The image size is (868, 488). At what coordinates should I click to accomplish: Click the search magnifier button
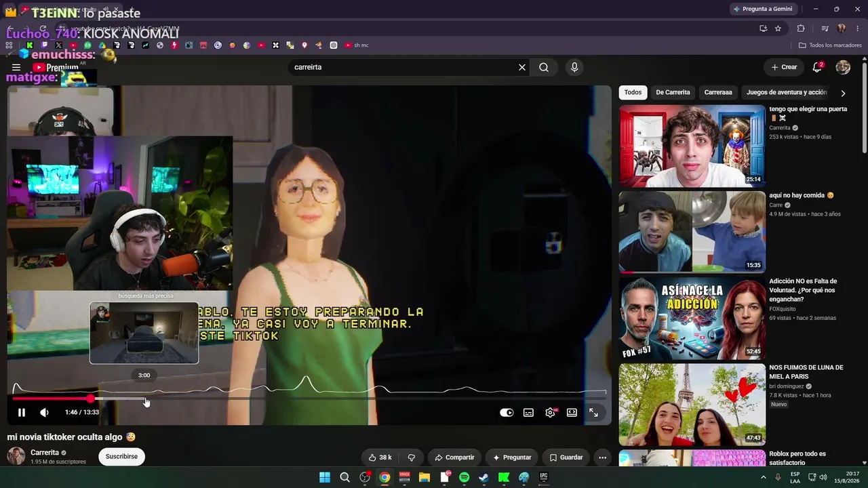tap(544, 67)
